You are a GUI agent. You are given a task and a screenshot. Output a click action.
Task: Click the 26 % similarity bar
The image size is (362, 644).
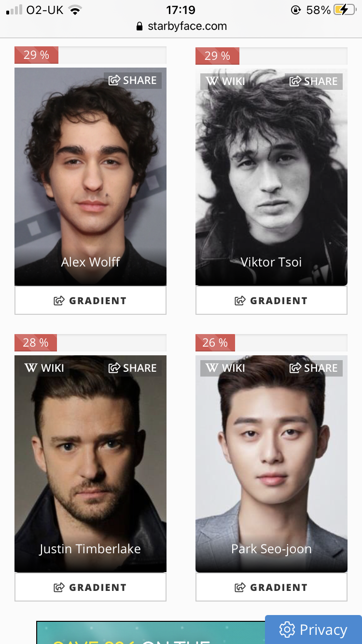pyautogui.click(x=271, y=343)
